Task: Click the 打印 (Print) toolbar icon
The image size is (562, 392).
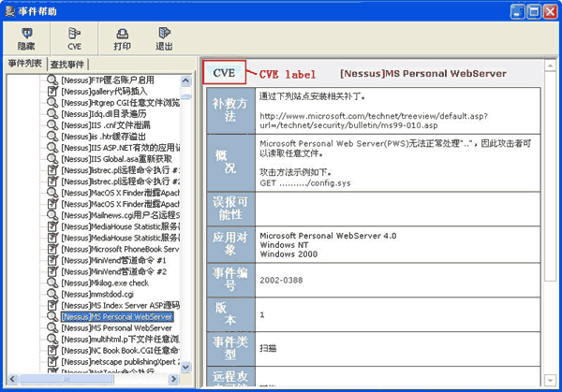Action: 122,37
